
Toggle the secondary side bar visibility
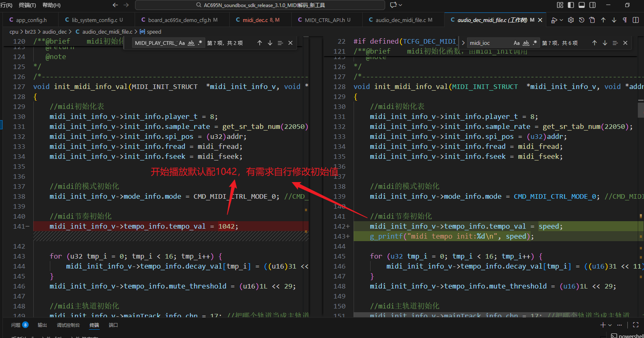tap(592, 5)
